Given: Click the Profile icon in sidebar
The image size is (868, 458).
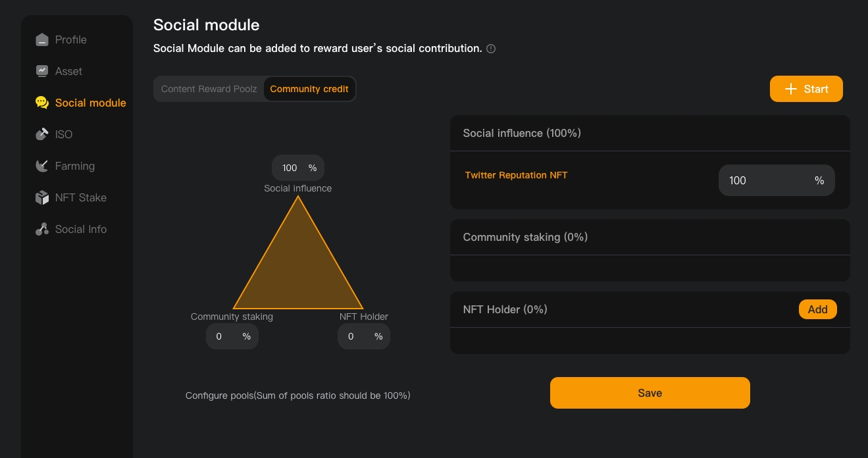Looking at the screenshot, I should [x=42, y=39].
